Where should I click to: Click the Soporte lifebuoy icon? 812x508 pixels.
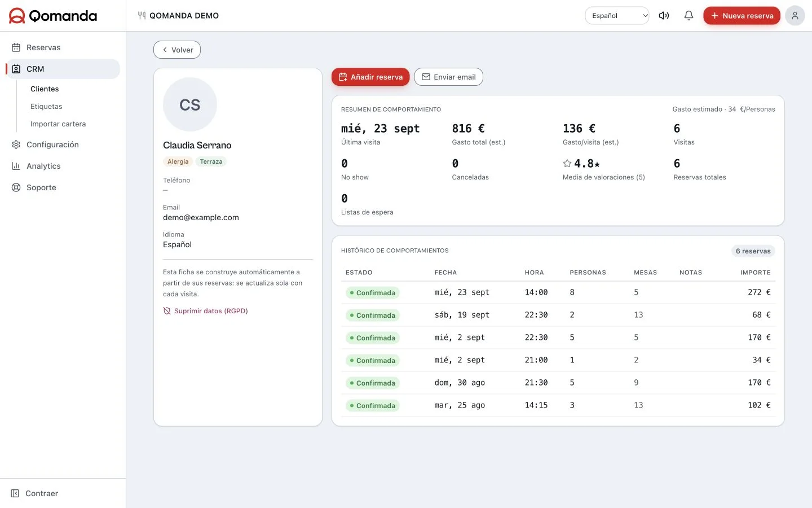coord(16,187)
